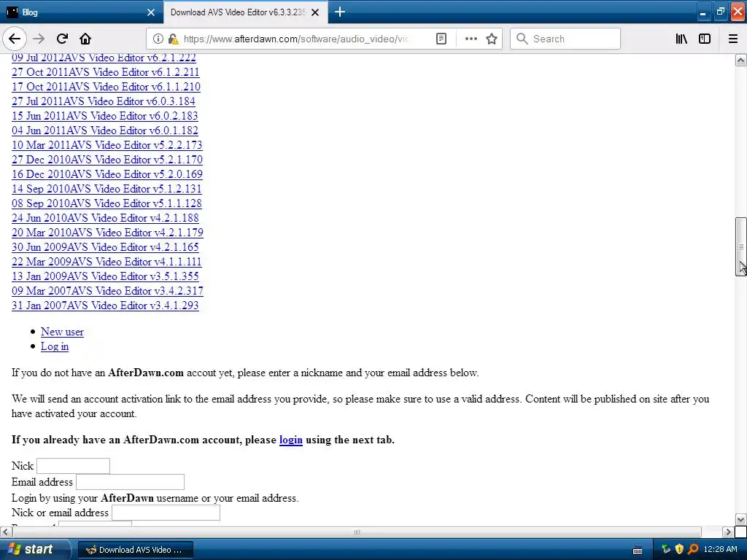Open 08 Sep 2010 v5.1.1.128 link

tap(107, 203)
